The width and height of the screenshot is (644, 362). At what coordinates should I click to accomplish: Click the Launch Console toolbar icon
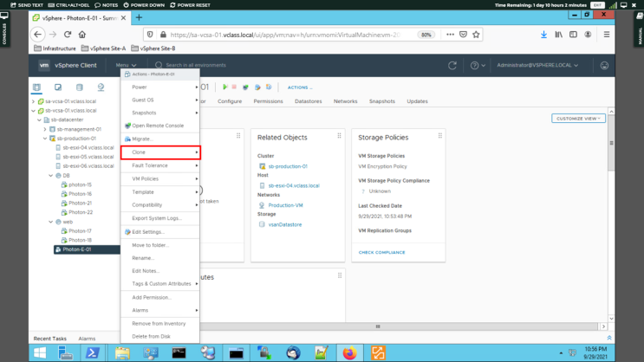[245, 87]
